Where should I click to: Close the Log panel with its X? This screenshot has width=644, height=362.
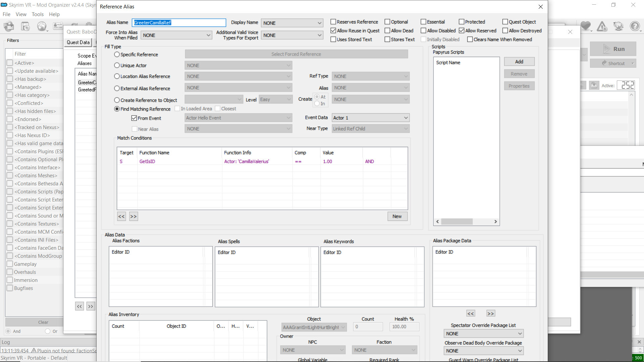[639, 342]
